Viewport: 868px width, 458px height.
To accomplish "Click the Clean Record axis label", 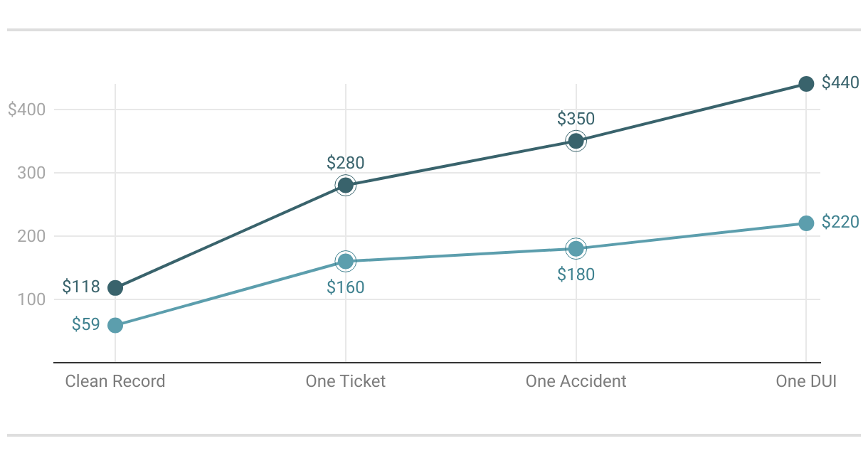I will pyautogui.click(x=115, y=381).
